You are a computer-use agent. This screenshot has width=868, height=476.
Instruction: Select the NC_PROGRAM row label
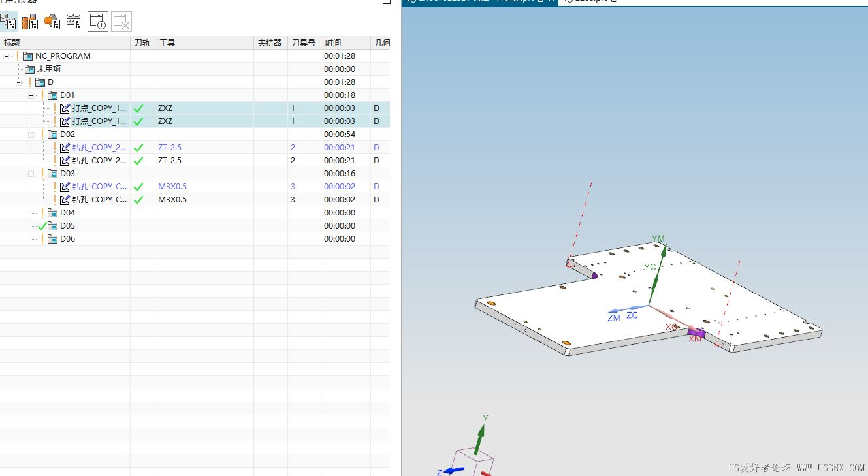[x=63, y=56]
